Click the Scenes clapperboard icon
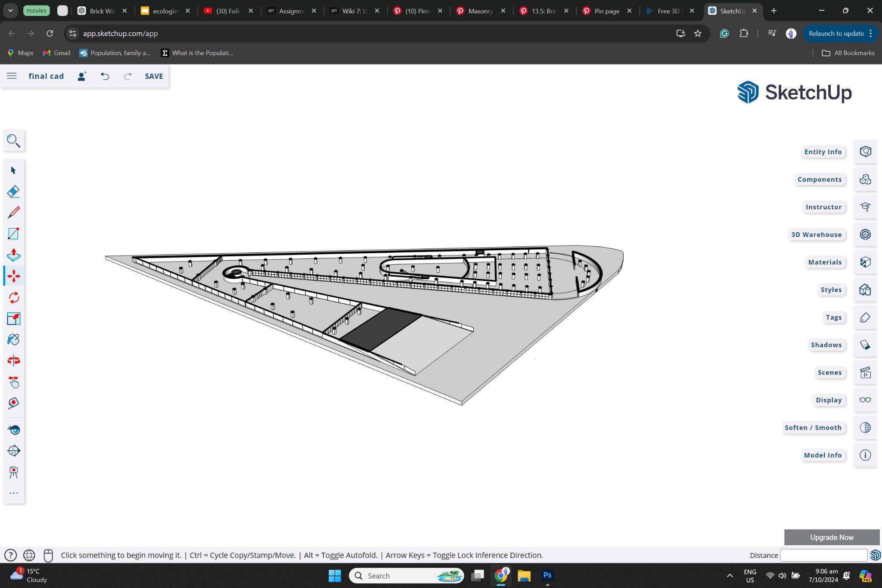 tap(865, 373)
